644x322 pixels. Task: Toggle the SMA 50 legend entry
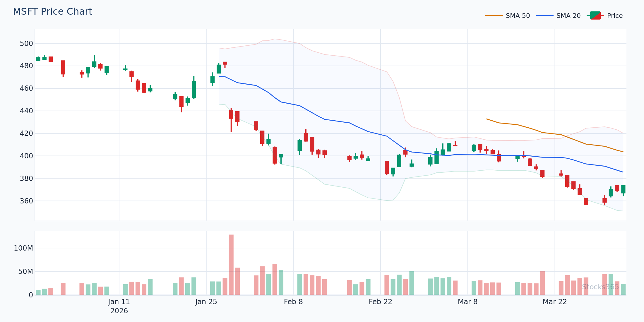(x=518, y=16)
